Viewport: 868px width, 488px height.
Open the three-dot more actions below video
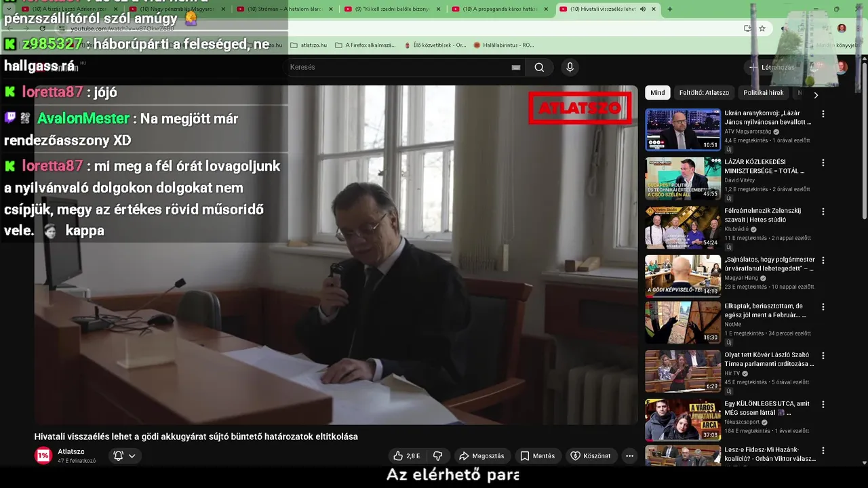point(629,456)
